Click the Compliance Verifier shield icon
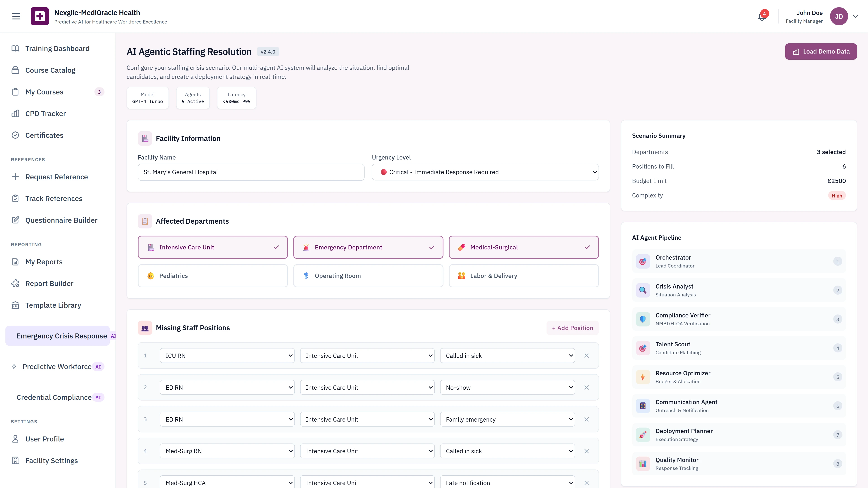This screenshot has width=868, height=488. point(643,319)
